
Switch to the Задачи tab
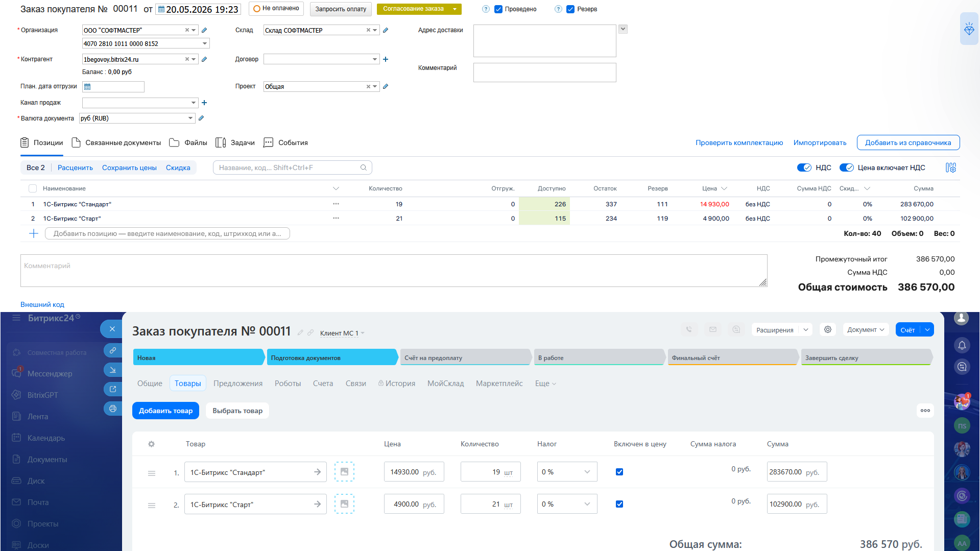pyautogui.click(x=235, y=142)
